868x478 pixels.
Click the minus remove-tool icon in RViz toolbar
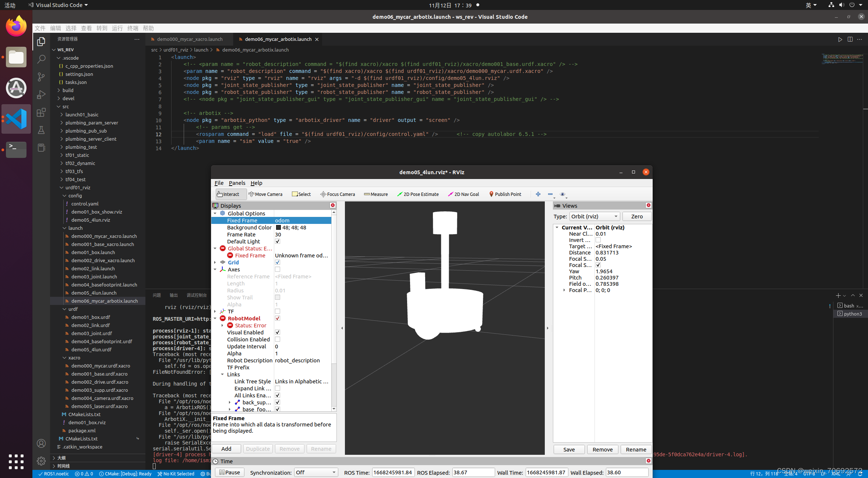[550, 194]
